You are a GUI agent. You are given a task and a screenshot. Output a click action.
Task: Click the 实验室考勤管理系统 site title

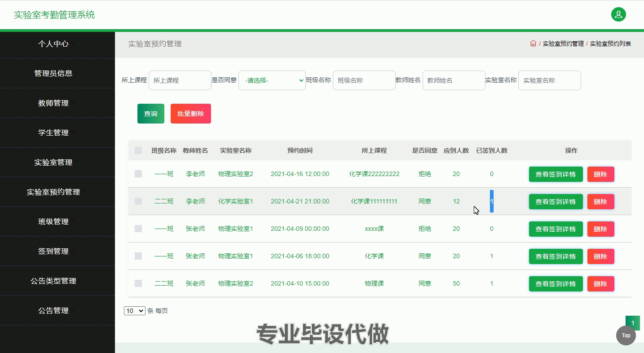click(54, 15)
